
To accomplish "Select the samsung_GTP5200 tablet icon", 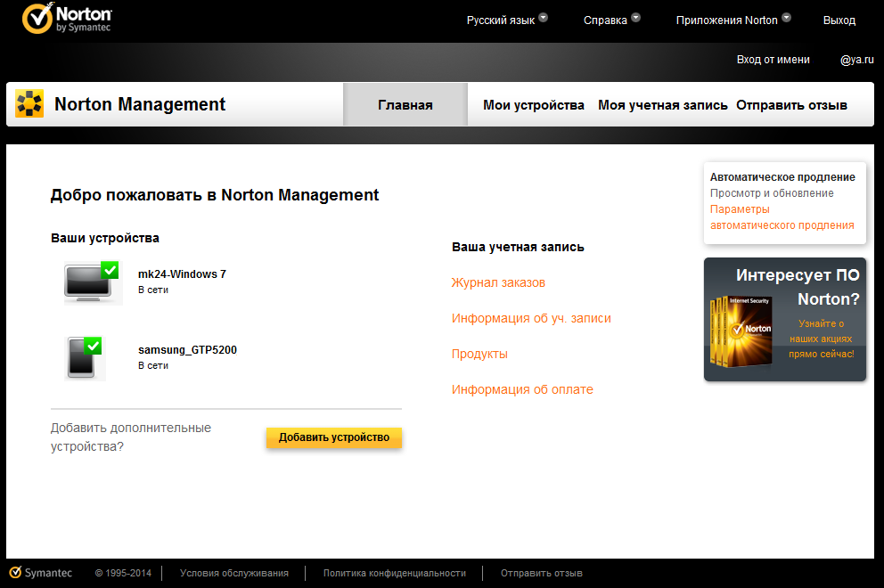I will point(86,358).
